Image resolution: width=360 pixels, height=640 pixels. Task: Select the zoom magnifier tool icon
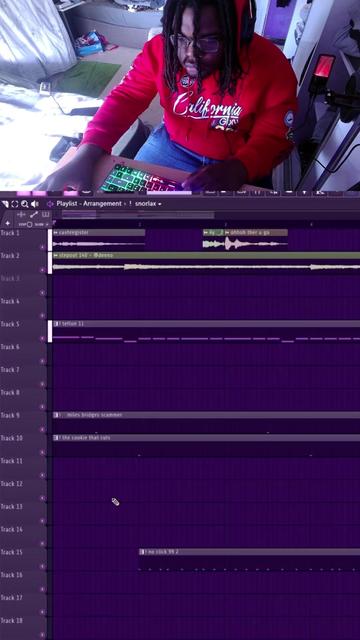click(x=25, y=204)
